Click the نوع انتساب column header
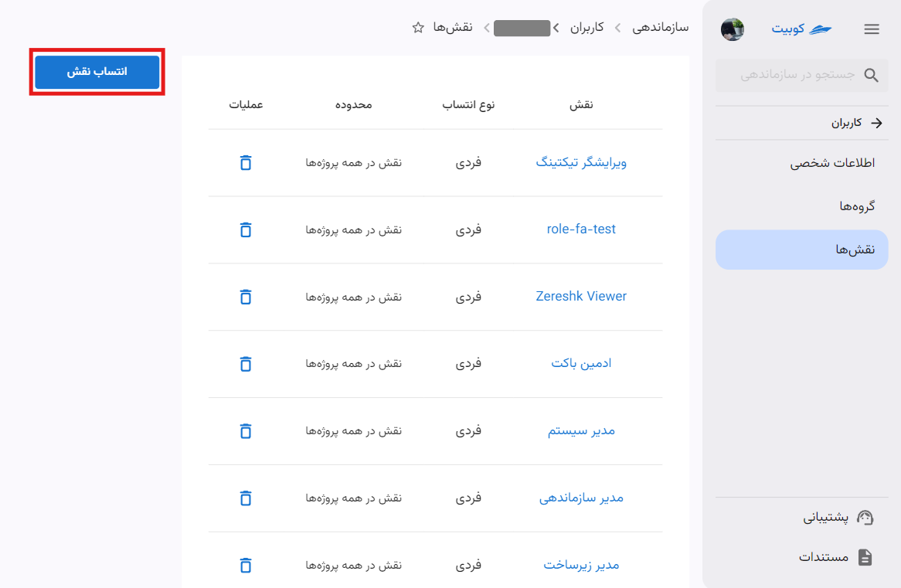The width and height of the screenshot is (901, 588). point(468,104)
